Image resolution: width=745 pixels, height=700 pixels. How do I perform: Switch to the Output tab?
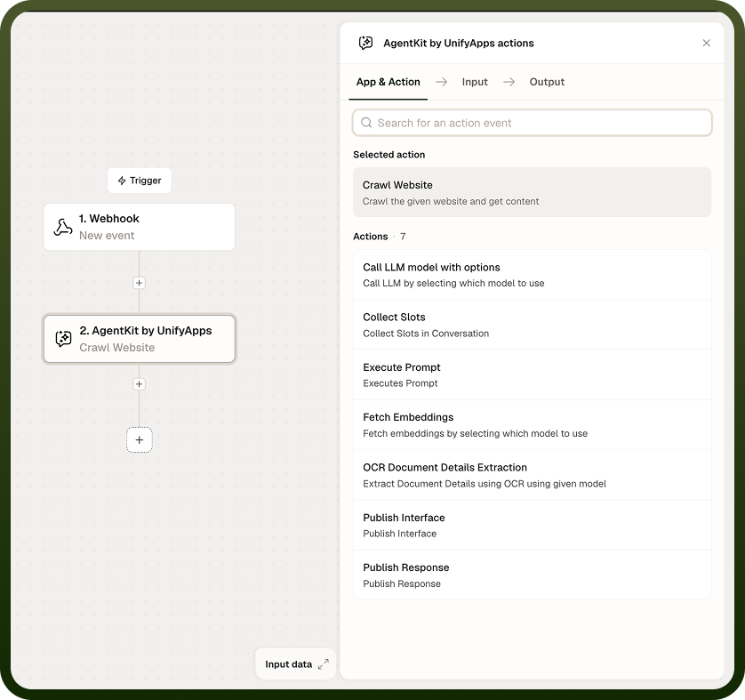(547, 82)
